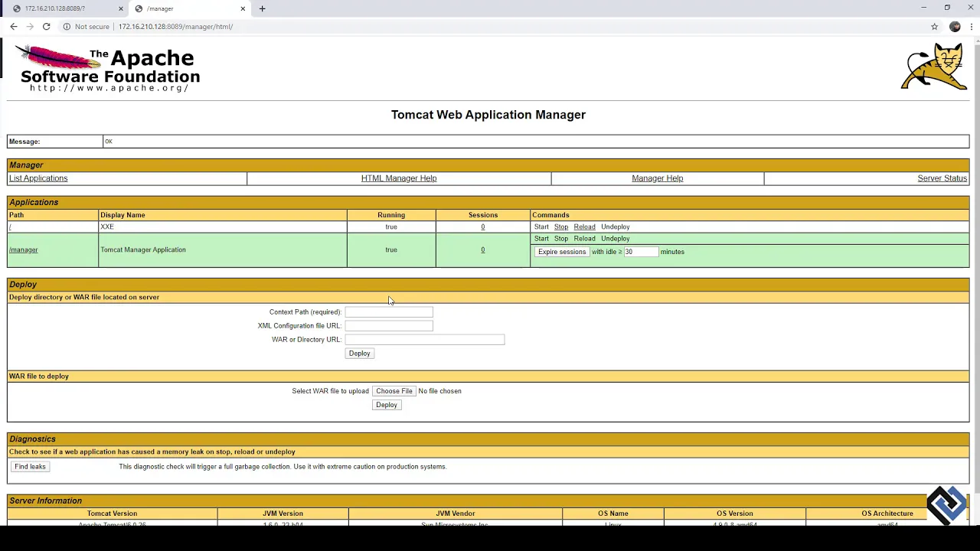Click the browser forward arrow
980x551 pixels.
point(30,27)
